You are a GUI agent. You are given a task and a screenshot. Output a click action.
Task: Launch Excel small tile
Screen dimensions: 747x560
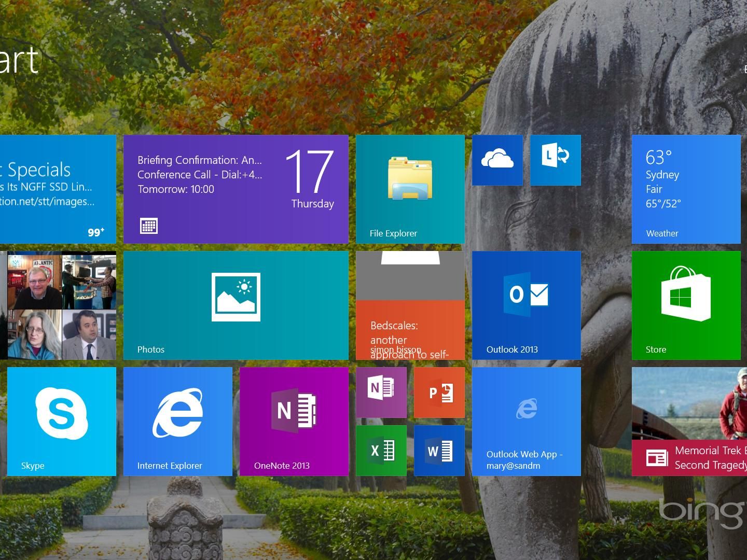tap(381, 451)
